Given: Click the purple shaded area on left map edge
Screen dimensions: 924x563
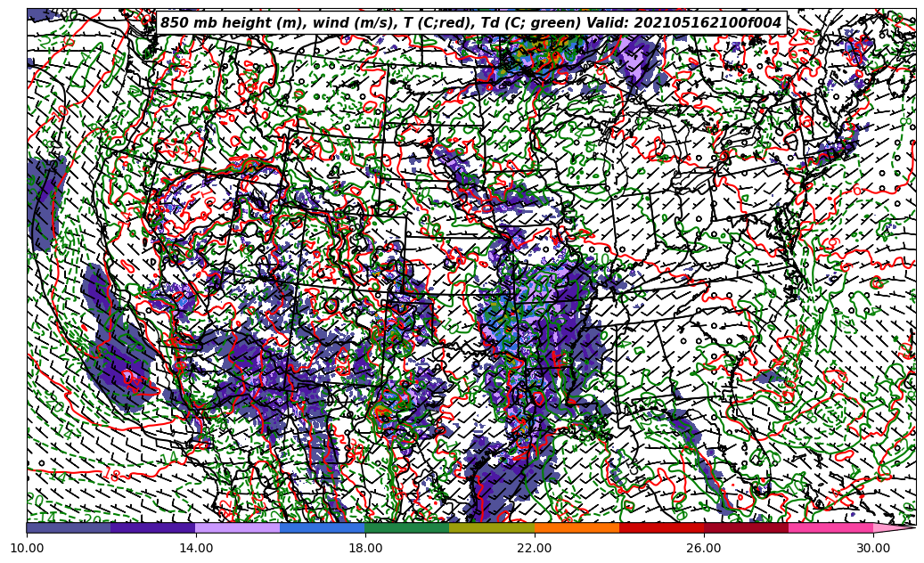Looking at the screenshot, I should (43, 205).
